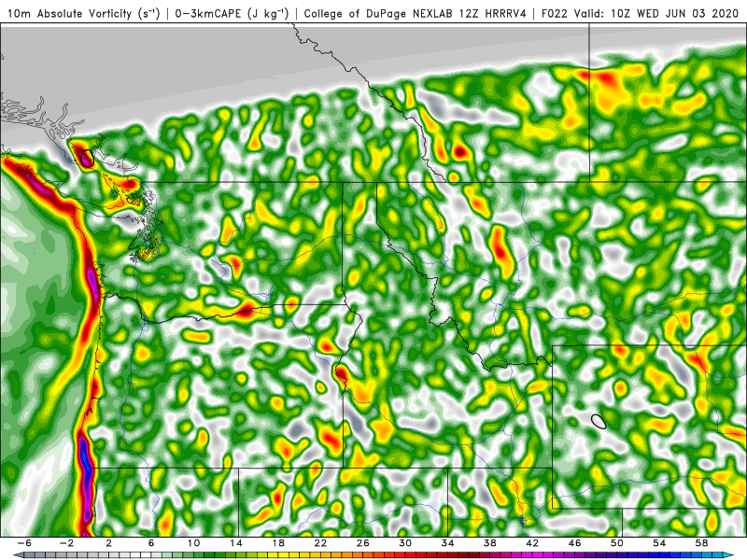Click the '2' colorbar tick label
This screenshot has height=560, width=747.
pos(108,543)
